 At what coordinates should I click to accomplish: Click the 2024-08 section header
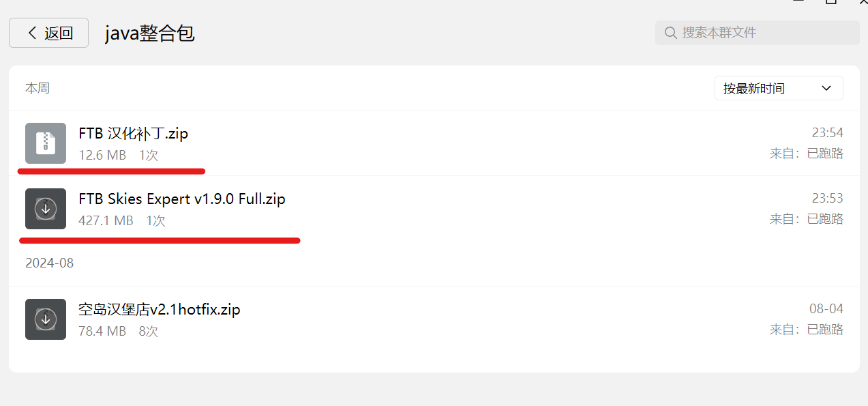tap(49, 263)
